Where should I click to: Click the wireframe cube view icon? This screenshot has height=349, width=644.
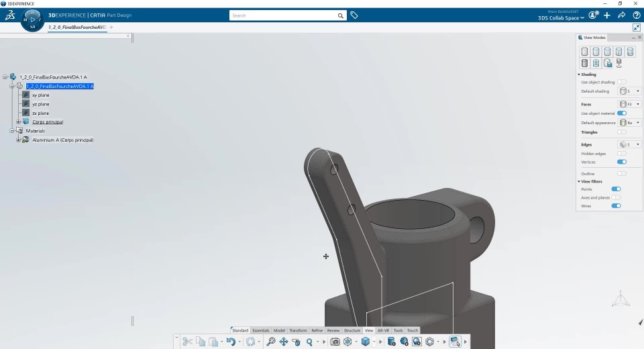tap(347, 342)
